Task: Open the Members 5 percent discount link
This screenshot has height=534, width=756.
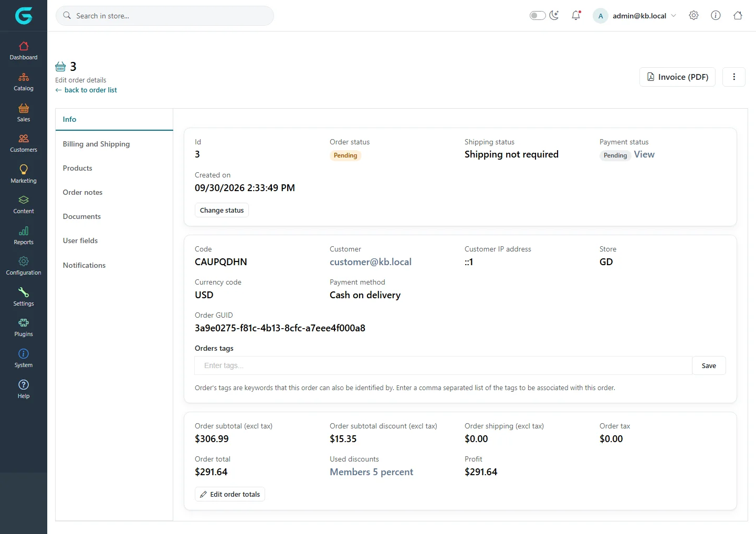Action: tap(371, 472)
